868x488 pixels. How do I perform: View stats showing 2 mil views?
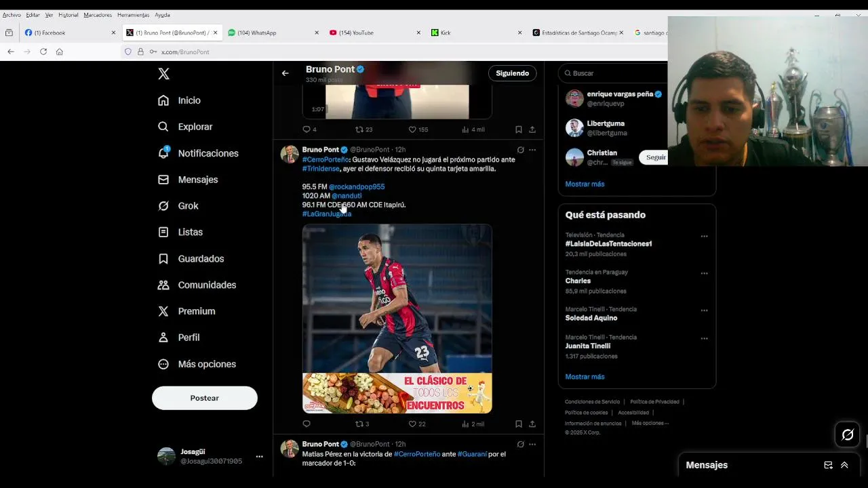coord(473,424)
